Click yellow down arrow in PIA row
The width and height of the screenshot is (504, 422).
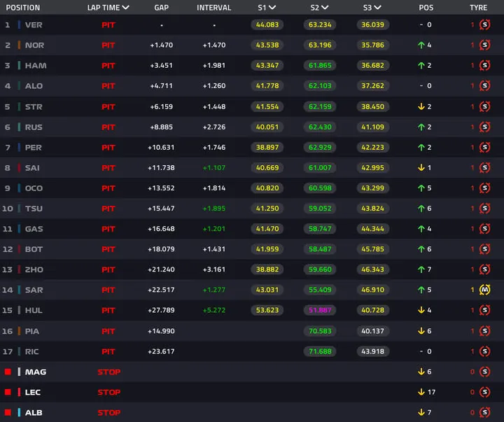coord(421,331)
